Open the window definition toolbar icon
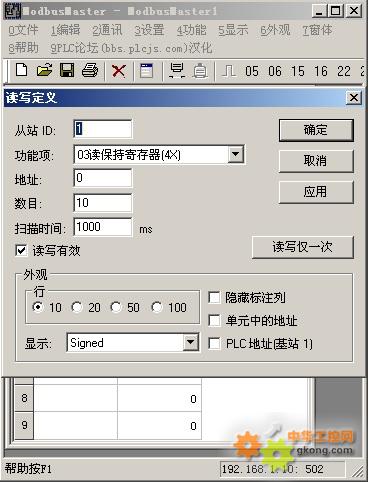 click(x=146, y=70)
